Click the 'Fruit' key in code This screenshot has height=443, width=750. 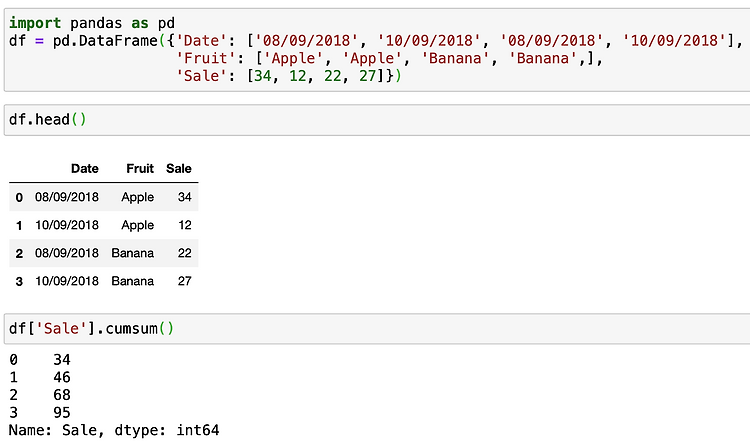point(205,58)
